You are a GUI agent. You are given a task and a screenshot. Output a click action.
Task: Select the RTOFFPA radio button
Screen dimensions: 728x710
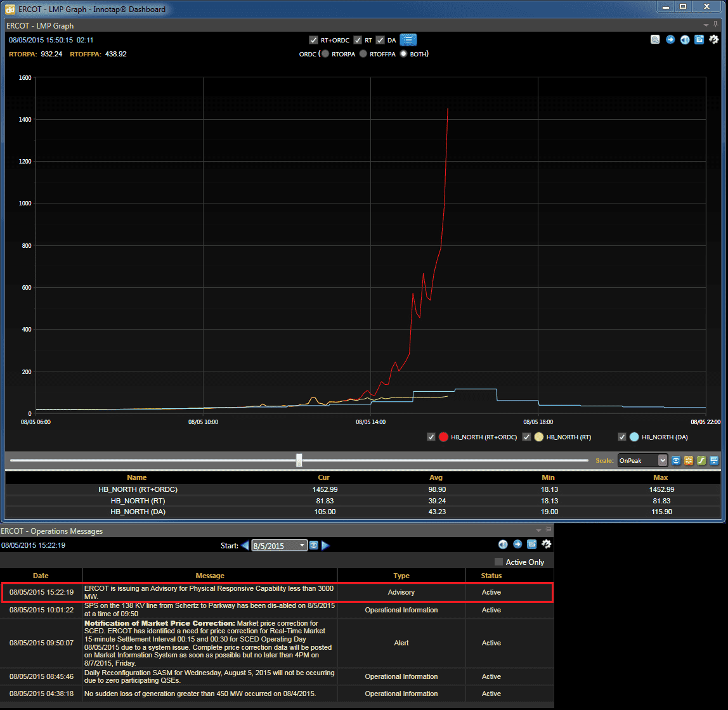click(x=363, y=54)
